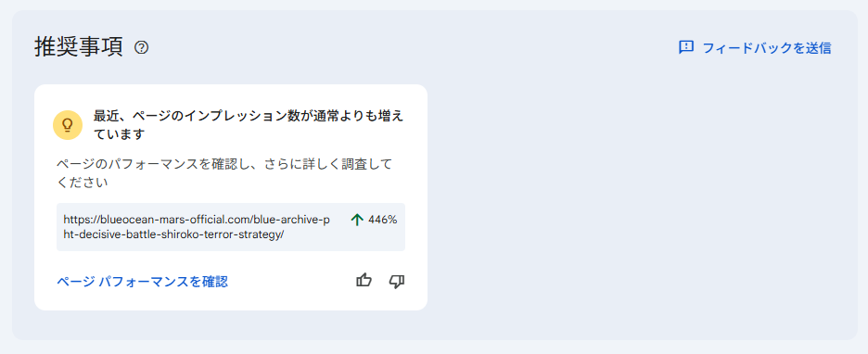This screenshot has height=354, width=868.
Task: Open the help icon beside 推奨事項
Action: pyautogui.click(x=142, y=47)
